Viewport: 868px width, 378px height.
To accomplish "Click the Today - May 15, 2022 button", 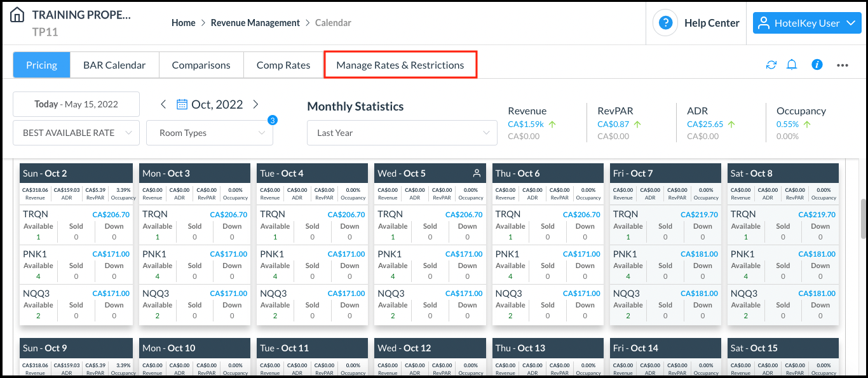I will [76, 104].
